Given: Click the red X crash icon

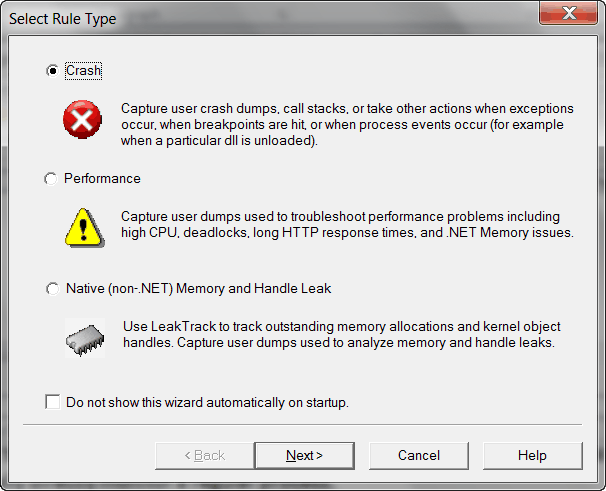Looking at the screenshot, I should pyautogui.click(x=82, y=119).
